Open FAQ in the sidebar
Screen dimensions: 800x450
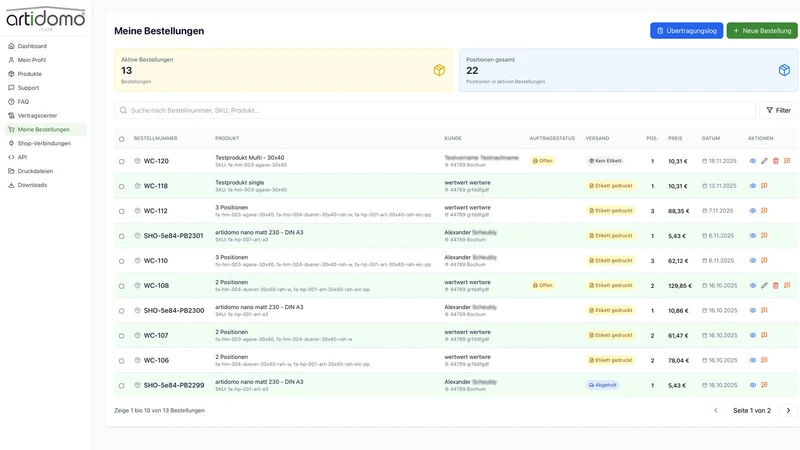tap(45, 102)
